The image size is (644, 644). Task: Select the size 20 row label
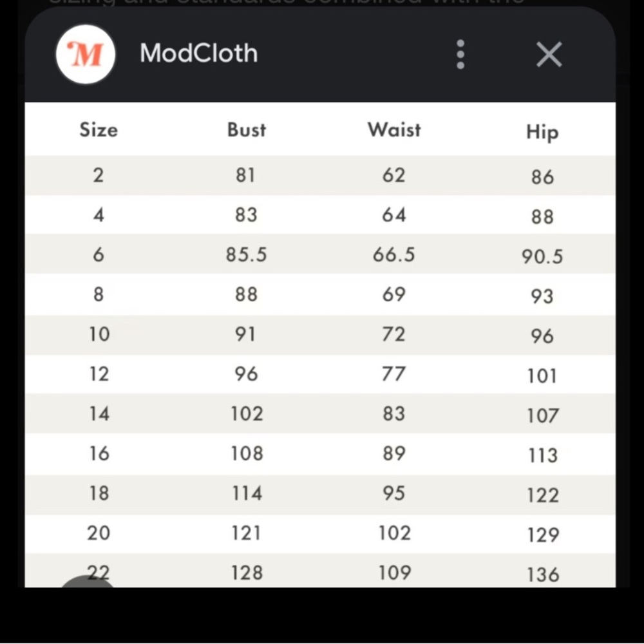[x=99, y=533]
